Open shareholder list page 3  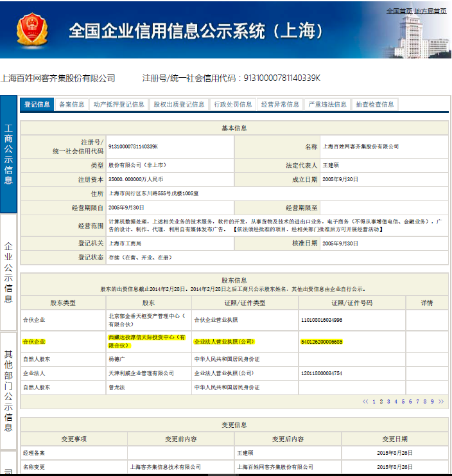(x=388, y=401)
